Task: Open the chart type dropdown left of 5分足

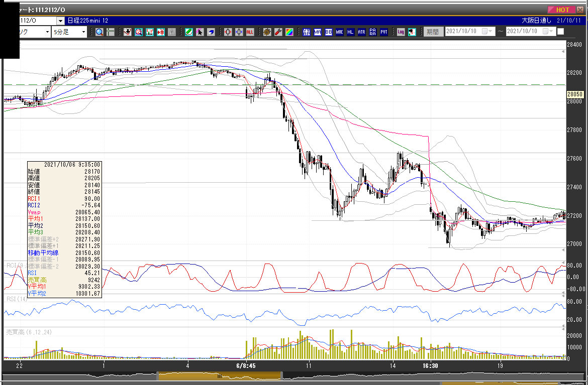Action: (47, 32)
